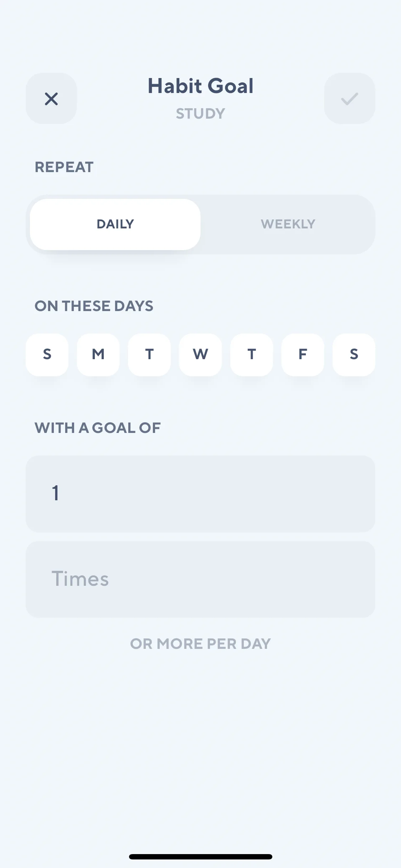Close the Habit Goal screen with X

[51, 99]
